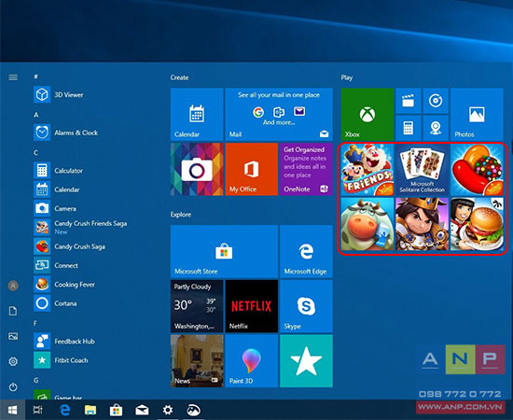Open Microsoft Store from the taskbar

pyautogui.click(x=116, y=410)
